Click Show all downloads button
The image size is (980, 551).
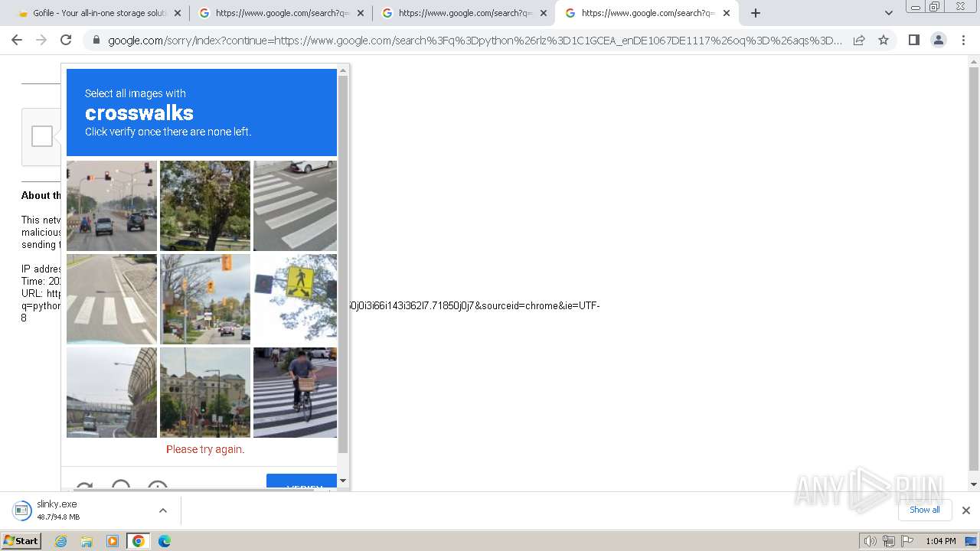[925, 510]
